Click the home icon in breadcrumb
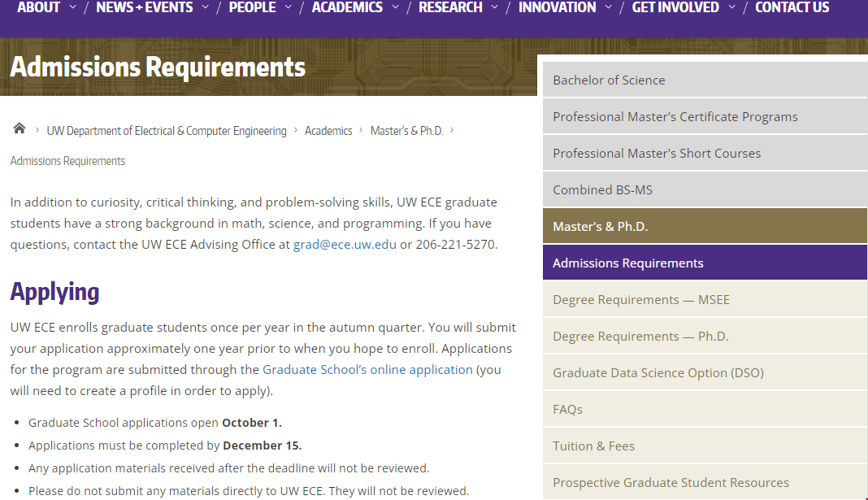Image resolution: width=868 pixels, height=500 pixels. coord(20,129)
